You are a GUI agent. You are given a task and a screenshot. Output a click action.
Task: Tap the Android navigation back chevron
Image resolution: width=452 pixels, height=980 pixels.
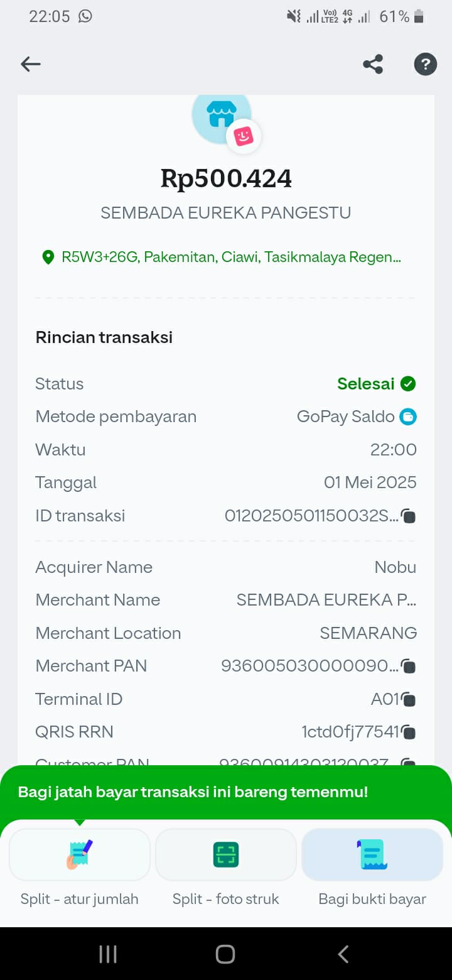point(343,954)
